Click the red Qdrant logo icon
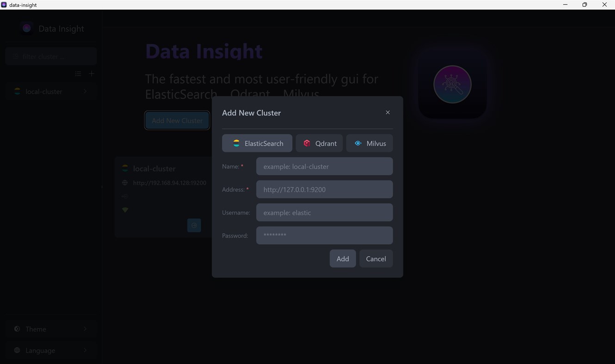Screen dimensions: 615x364 coord(307,143)
